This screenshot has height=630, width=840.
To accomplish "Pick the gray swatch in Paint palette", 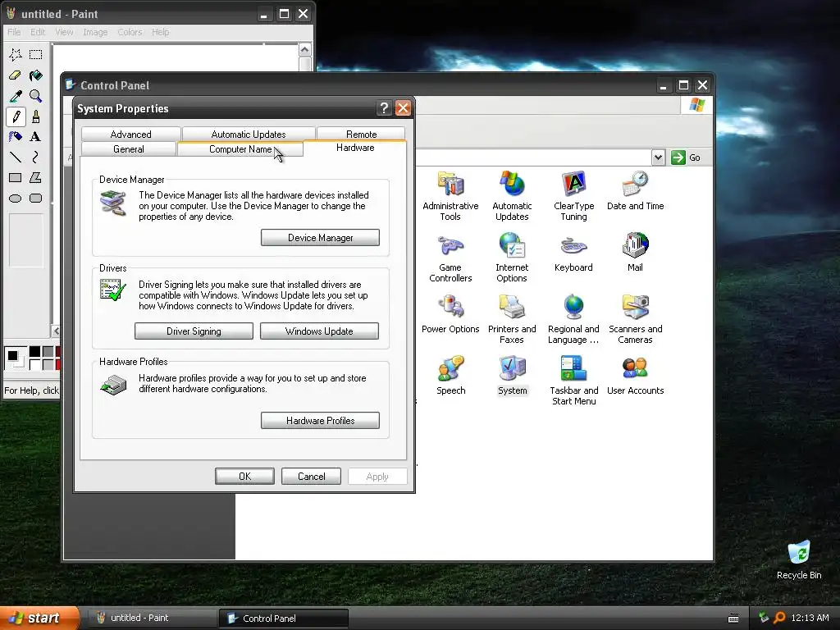I will pos(48,351).
